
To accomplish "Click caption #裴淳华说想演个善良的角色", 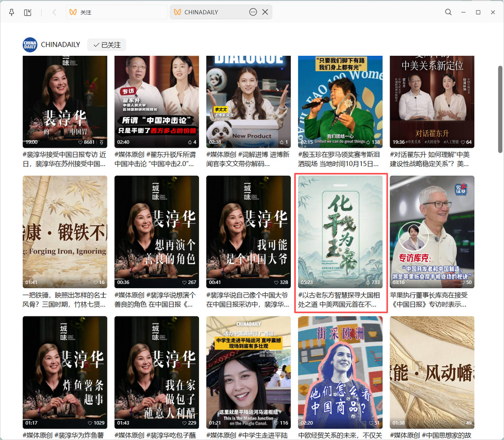I will pyautogui.click(x=155, y=300).
